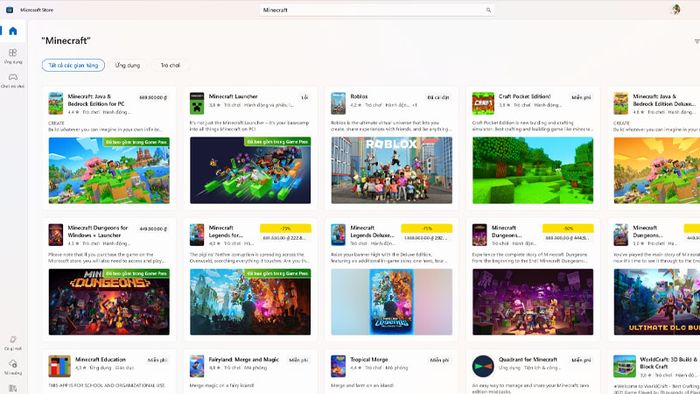Screen dimensions: 700x394
Task: Open the Home page in the sidebar
Action: 13,31
